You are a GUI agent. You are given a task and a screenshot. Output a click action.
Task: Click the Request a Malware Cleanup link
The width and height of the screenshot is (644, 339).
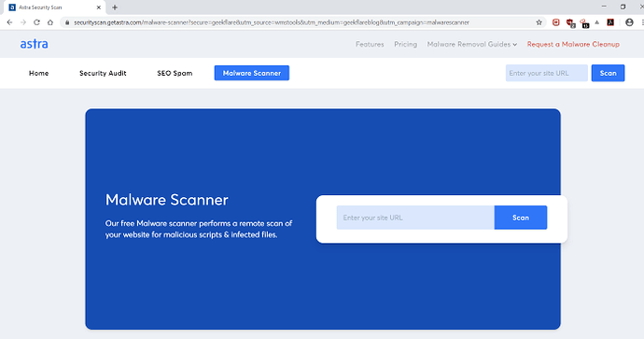click(573, 44)
